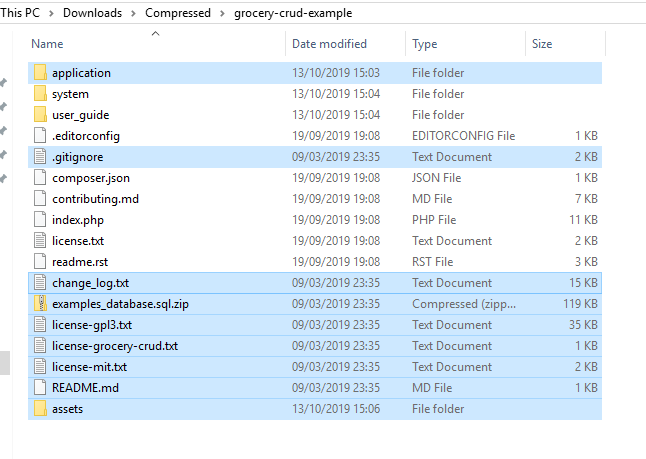Click EDITORCONFIG File type cell
The image size is (646, 459).
tap(463, 136)
